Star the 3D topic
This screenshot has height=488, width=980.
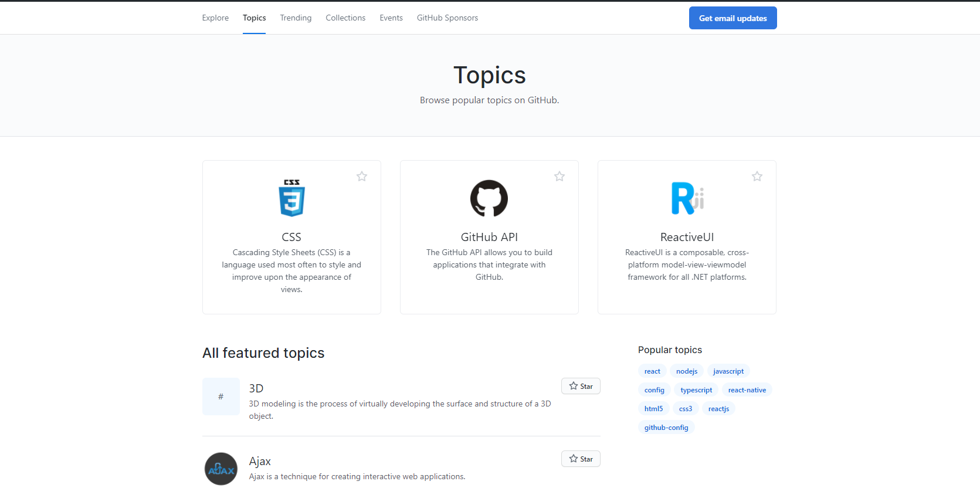pos(581,386)
